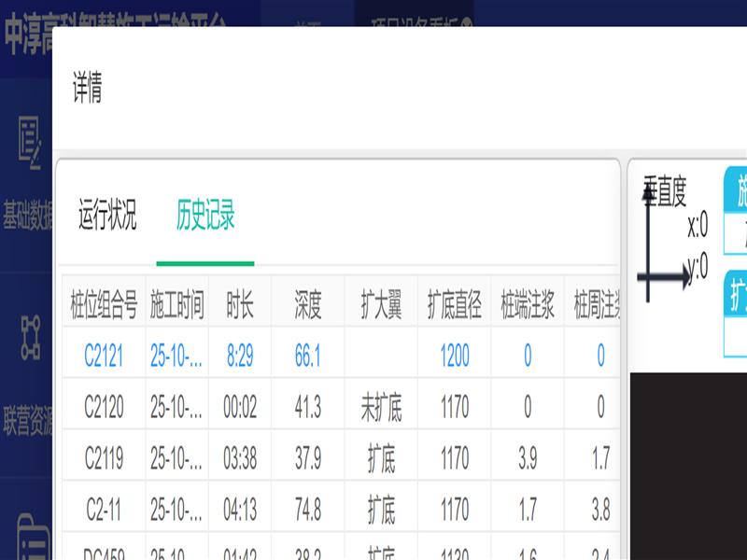Select the C2119 table row
747x560 pixels.
103,458
